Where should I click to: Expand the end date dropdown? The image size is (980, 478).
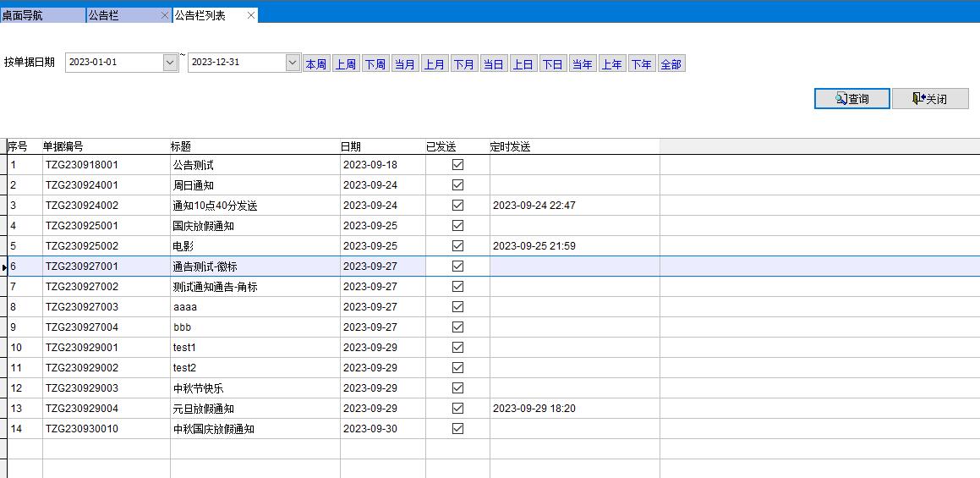coord(293,63)
